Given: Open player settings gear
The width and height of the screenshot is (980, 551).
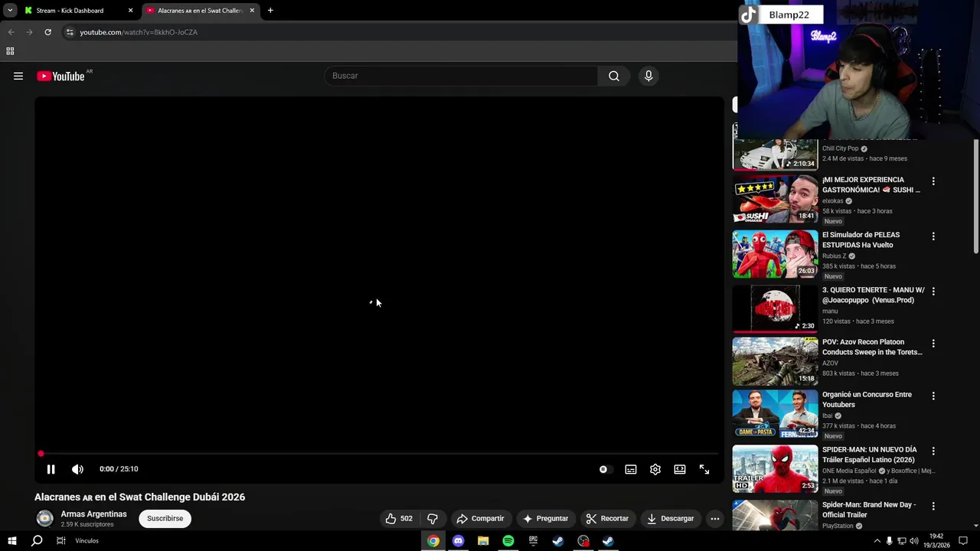Looking at the screenshot, I should point(655,469).
